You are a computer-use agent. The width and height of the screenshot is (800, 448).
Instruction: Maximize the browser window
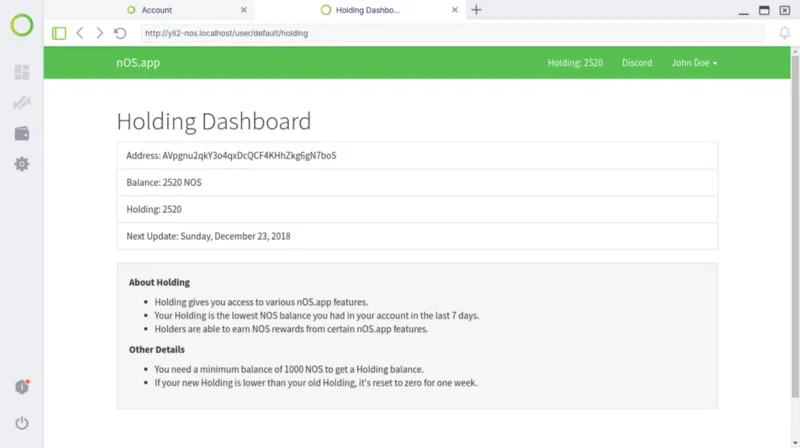point(764,10)
